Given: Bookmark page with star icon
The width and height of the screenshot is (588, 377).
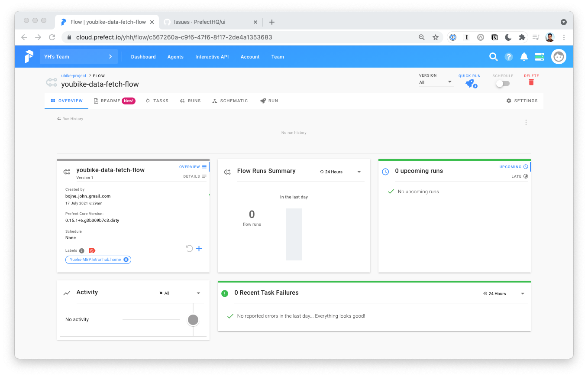Looking at the screenshot, I should pos(436,37).
